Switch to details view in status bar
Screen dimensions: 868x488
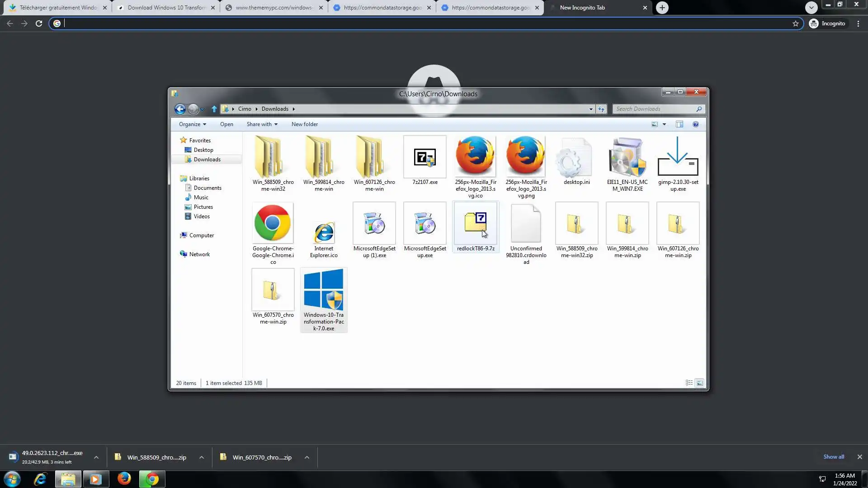click(x=689, y=383)
